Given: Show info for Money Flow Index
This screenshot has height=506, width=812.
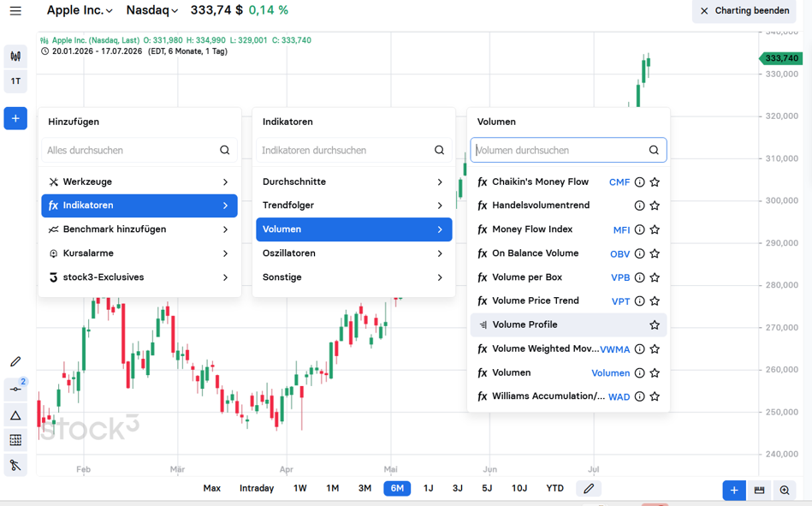Looking at the screenshot, I should pos(639,229).
